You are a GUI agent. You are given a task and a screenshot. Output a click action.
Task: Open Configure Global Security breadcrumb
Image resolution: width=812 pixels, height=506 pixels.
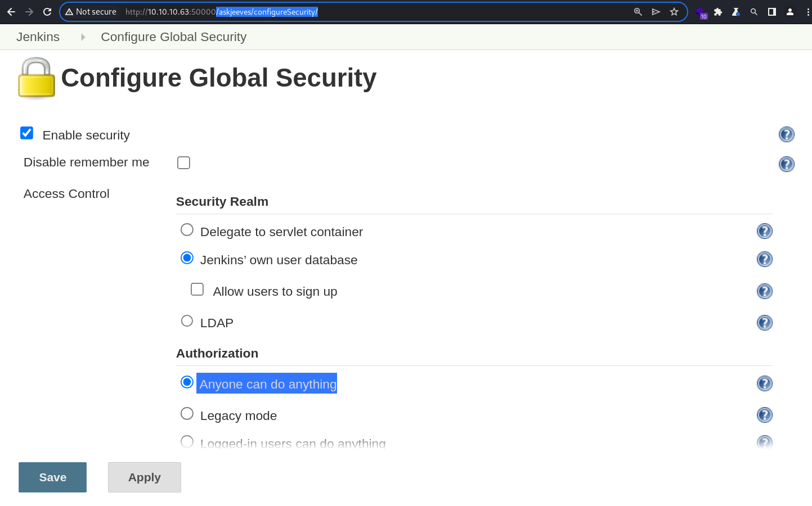173,37
